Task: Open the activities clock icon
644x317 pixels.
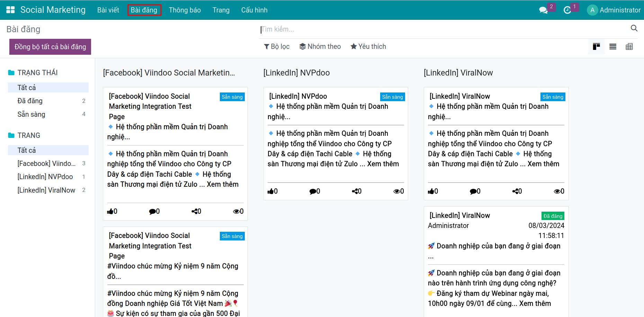Action: [x=567, y=10]
